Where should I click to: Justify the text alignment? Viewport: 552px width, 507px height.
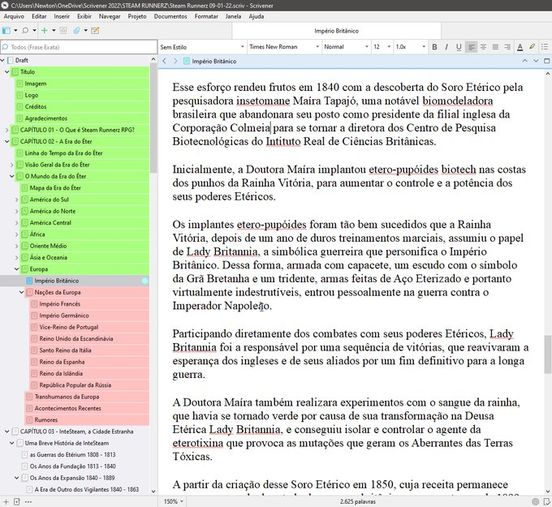495,47
